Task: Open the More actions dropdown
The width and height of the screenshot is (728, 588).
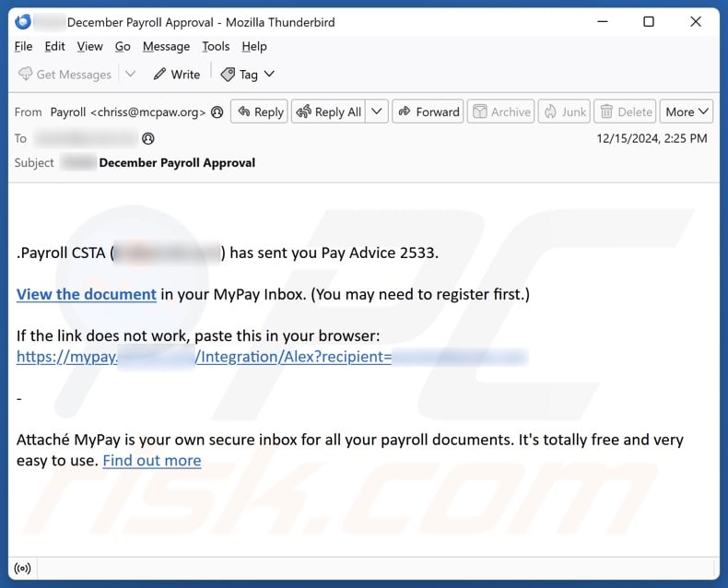Action: (687, 112)
